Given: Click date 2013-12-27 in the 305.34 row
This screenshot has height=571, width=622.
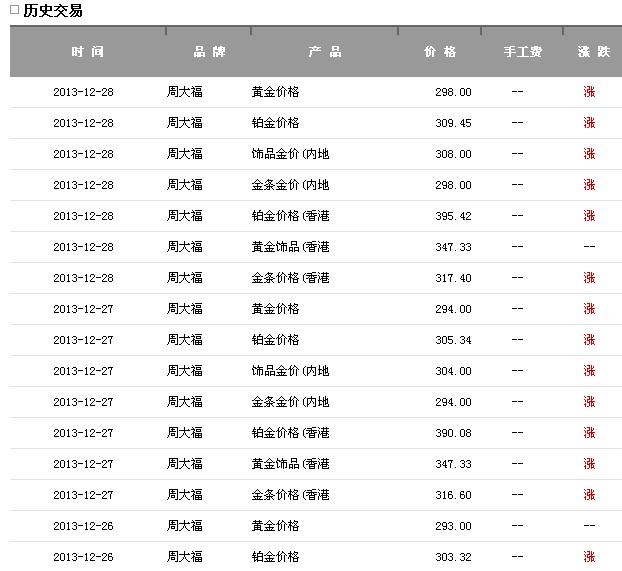Looking at the screenshot, I should point(83,340).
